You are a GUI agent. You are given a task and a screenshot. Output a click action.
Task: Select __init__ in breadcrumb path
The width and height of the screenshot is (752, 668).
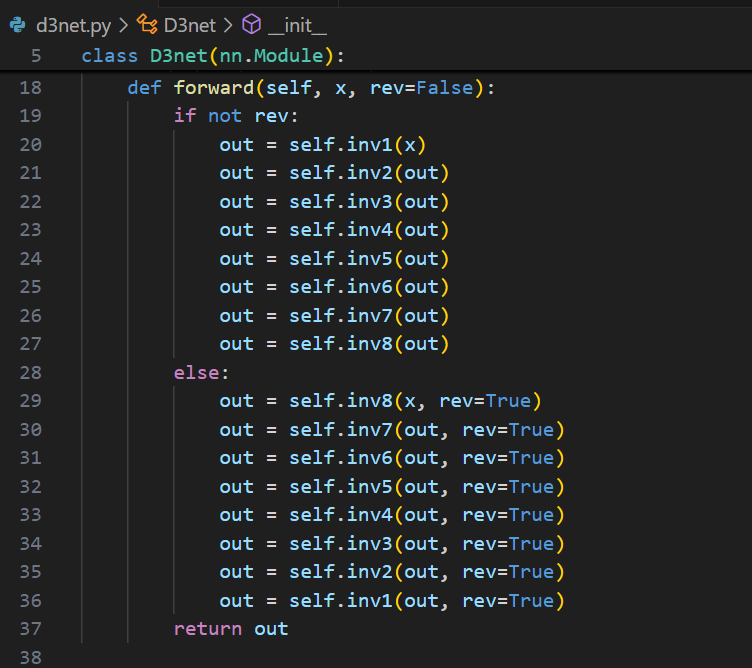[x=297, y=26]
